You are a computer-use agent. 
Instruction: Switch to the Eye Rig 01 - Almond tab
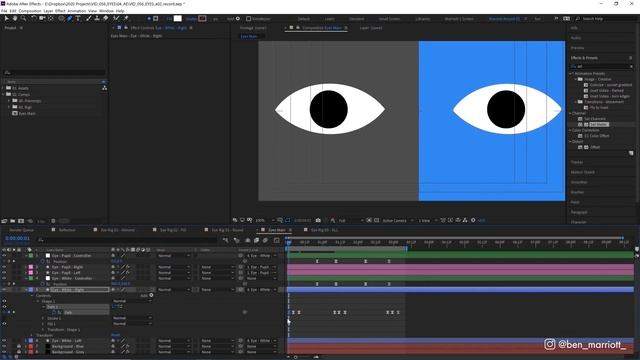coord(118,230)
